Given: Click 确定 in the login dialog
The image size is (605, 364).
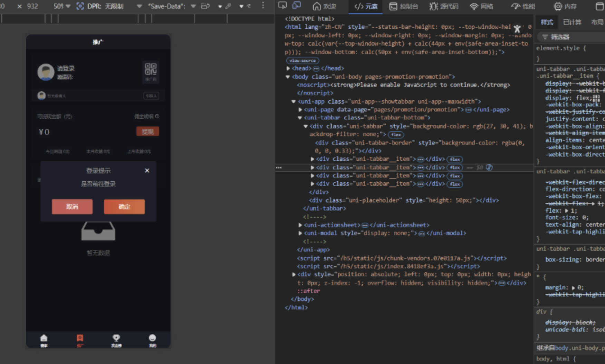Looking at the screenshot, I should 124,207.
